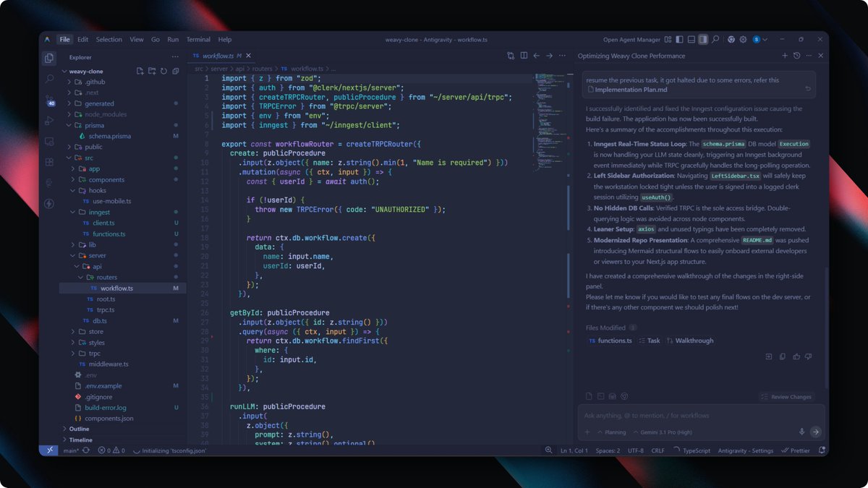
Task: Toggle the agent side panel visibility
Action: (x=703, y=39)
